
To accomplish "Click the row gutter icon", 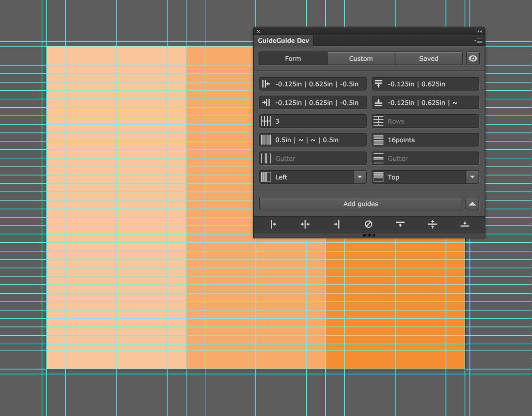I will 378,158.
